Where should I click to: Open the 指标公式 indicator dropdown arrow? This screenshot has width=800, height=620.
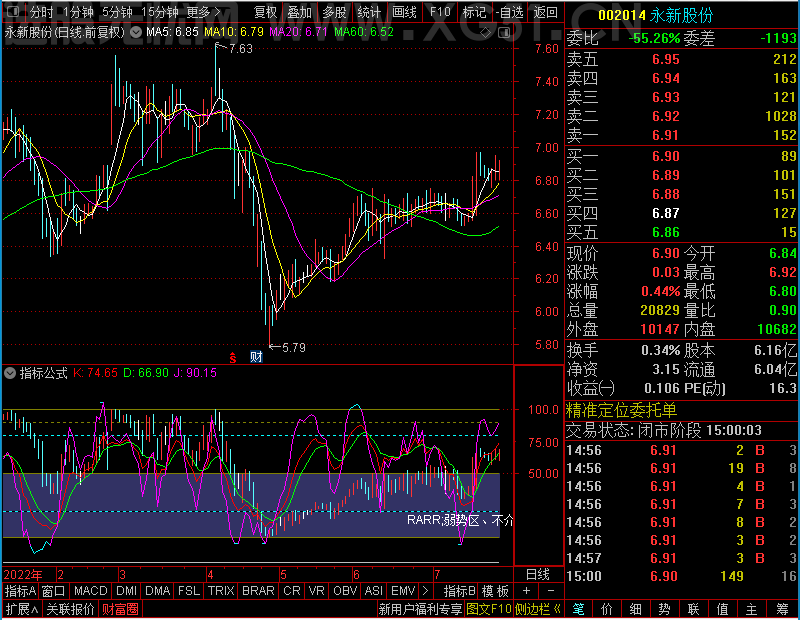(10, 373)
